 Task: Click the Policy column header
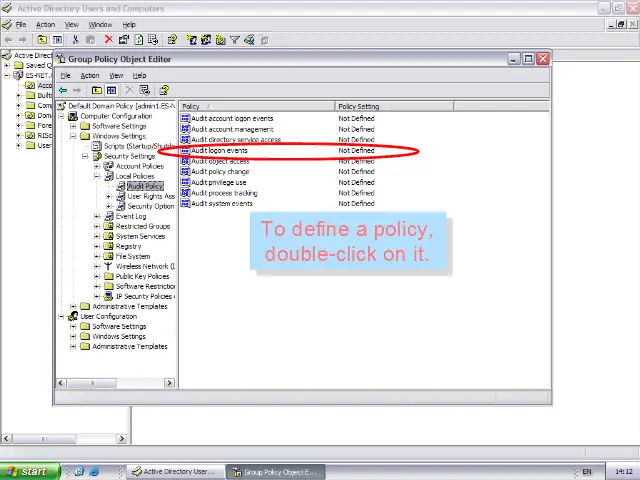click(257, 107)
